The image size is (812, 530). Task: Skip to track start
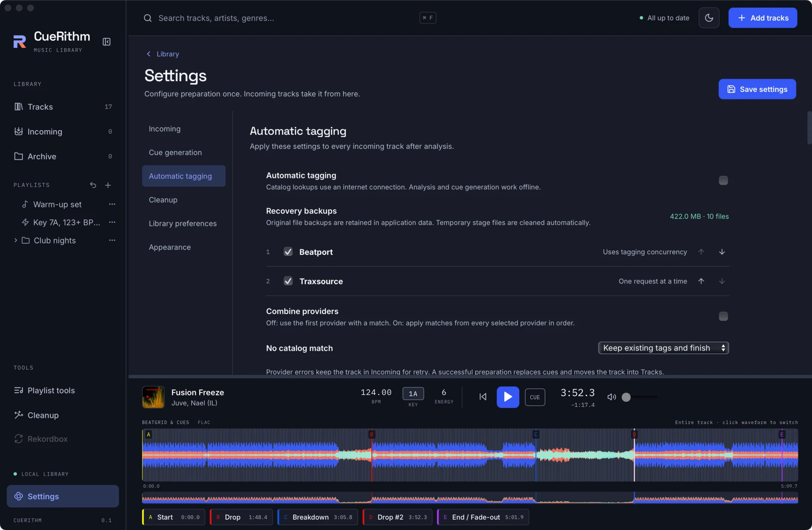point(483,397)
